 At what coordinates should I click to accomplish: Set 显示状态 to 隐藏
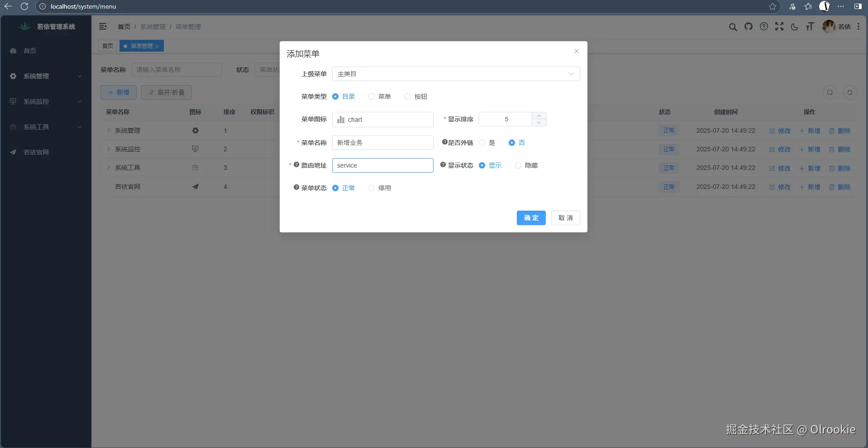coord(526,165)
